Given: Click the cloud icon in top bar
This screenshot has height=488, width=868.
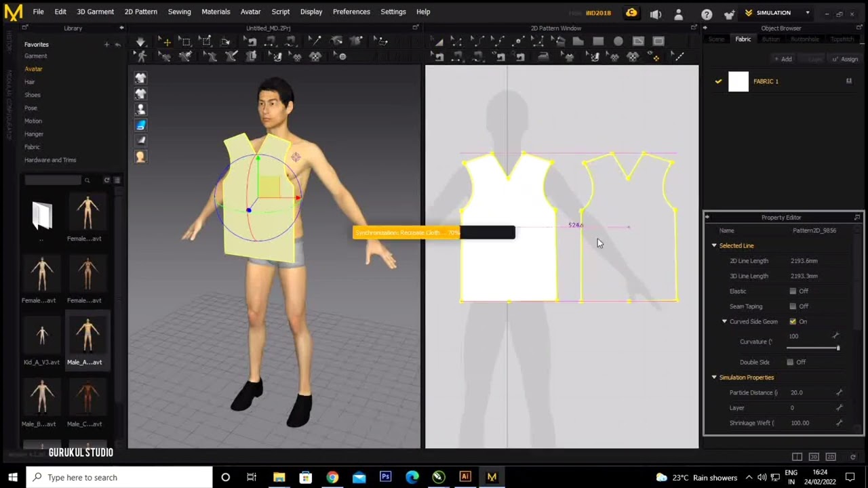Looking at the screenshot, I should coord(631,12).
